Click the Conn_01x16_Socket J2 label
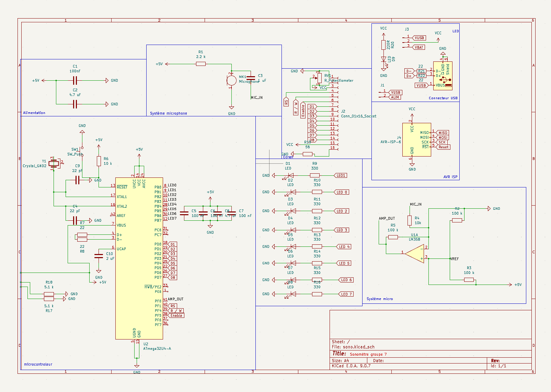The image size is (551, 392). click(358, 116)
